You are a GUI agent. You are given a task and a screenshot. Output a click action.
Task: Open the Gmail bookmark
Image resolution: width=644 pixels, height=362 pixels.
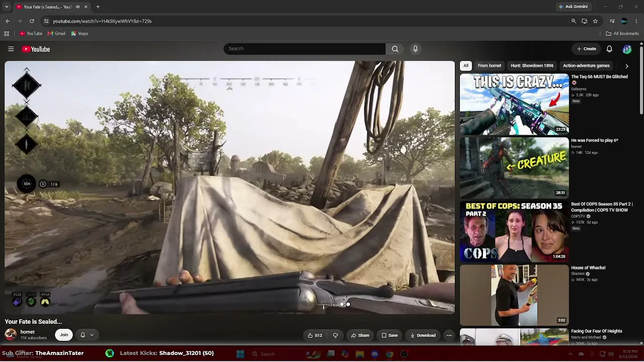[x=56, y=34]
